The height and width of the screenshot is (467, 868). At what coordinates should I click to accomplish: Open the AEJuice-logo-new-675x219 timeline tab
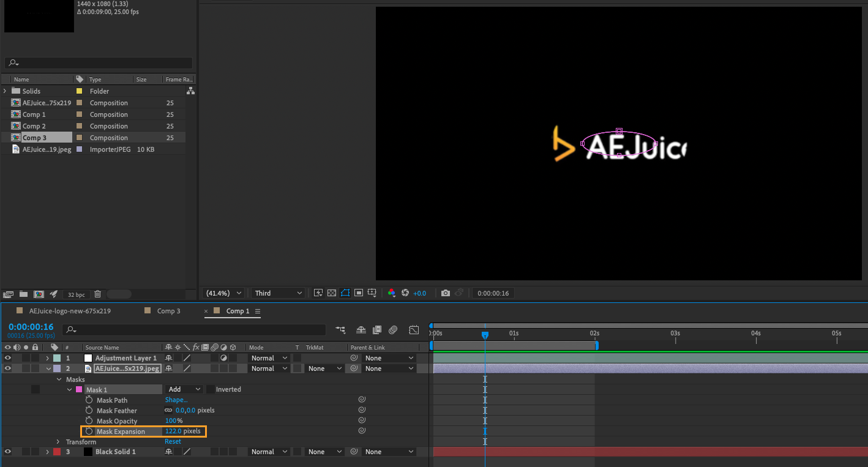coord(70,311)
